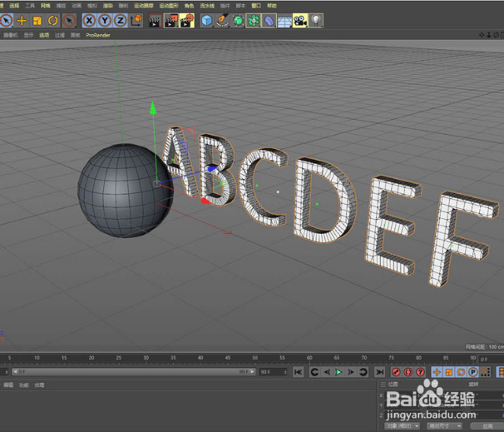The height and width of the screenshot is (432, 504).
Task: Go to previous key button
Action: click(314, 372)
